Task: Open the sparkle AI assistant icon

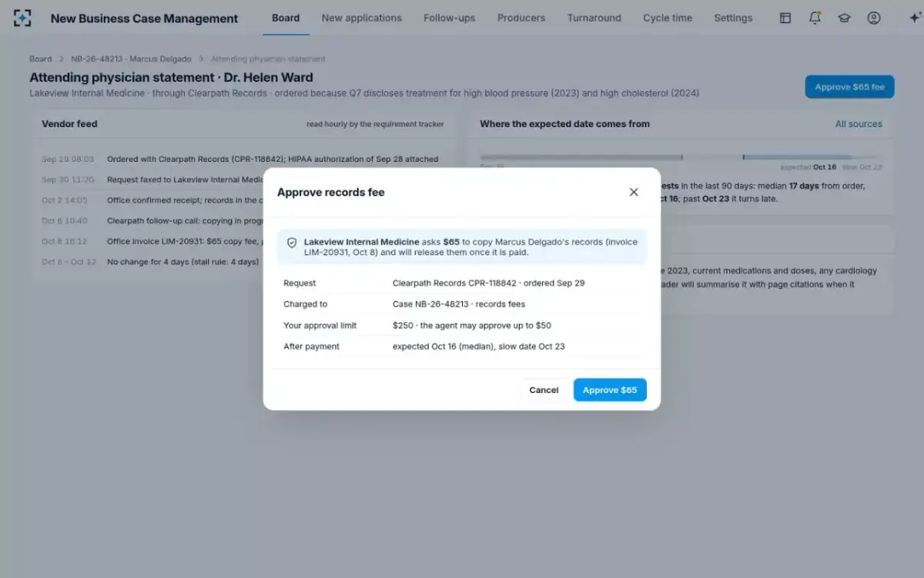Action: click(x=915, y=18)
